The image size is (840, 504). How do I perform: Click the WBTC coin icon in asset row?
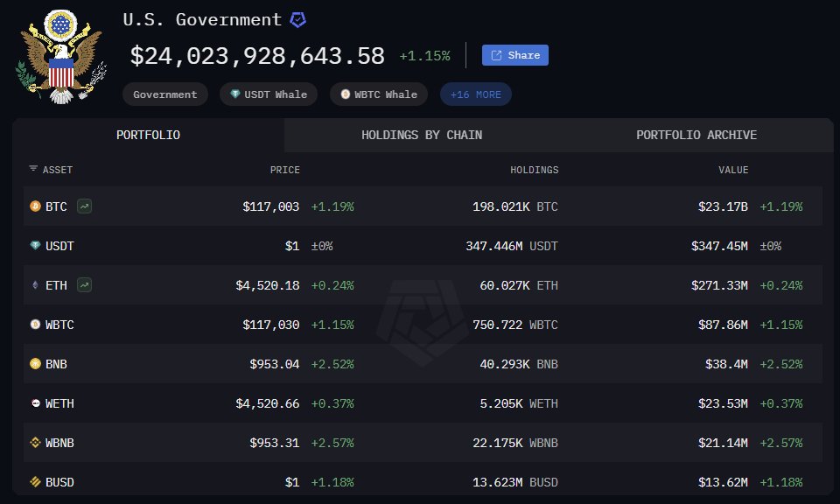pos(35,324)
